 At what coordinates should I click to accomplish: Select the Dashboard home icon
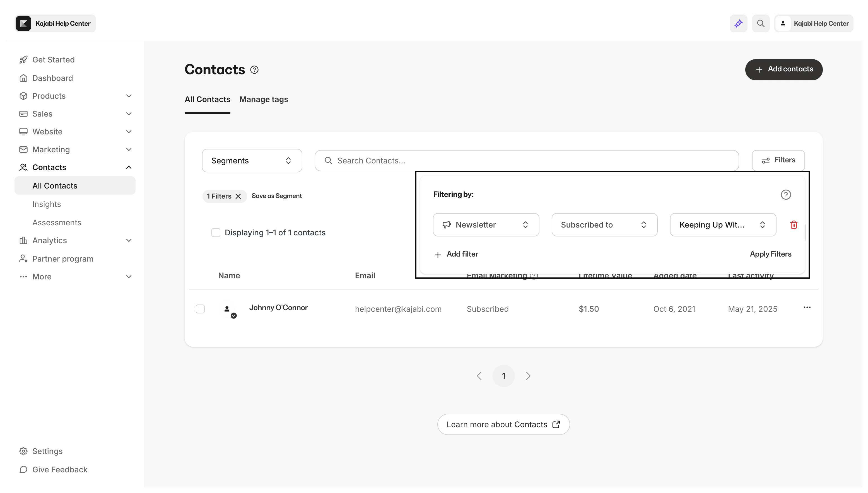point(23,78)
